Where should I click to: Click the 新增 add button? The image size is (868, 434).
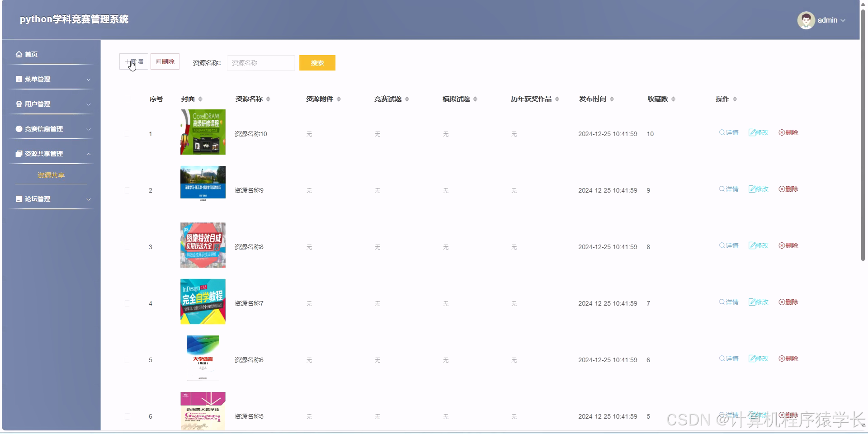tap(134, 61)
